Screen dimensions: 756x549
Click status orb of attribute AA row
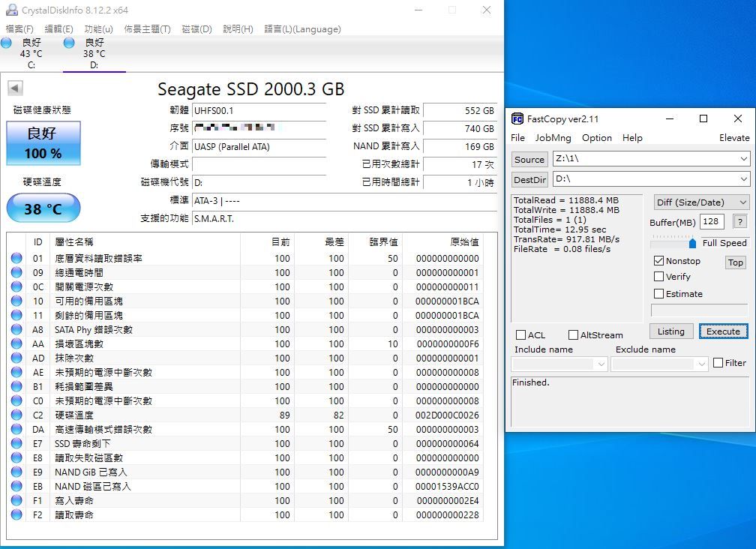(16, 343)
